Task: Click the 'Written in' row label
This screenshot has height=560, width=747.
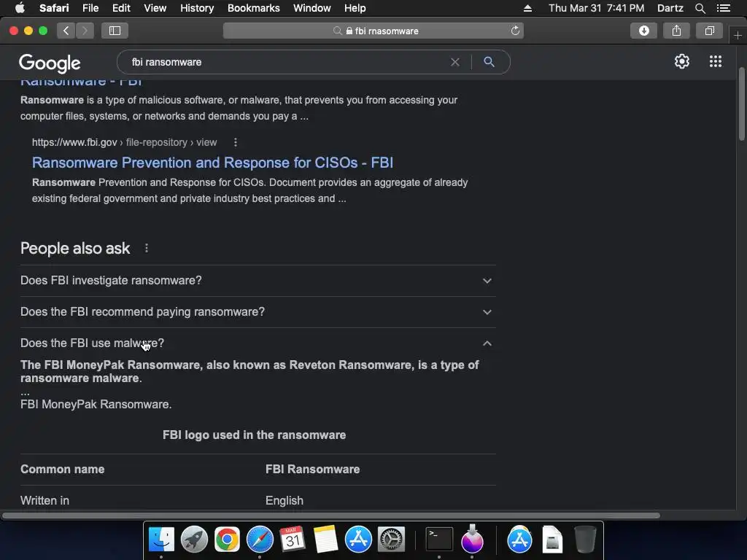Action: click(44, 500)
